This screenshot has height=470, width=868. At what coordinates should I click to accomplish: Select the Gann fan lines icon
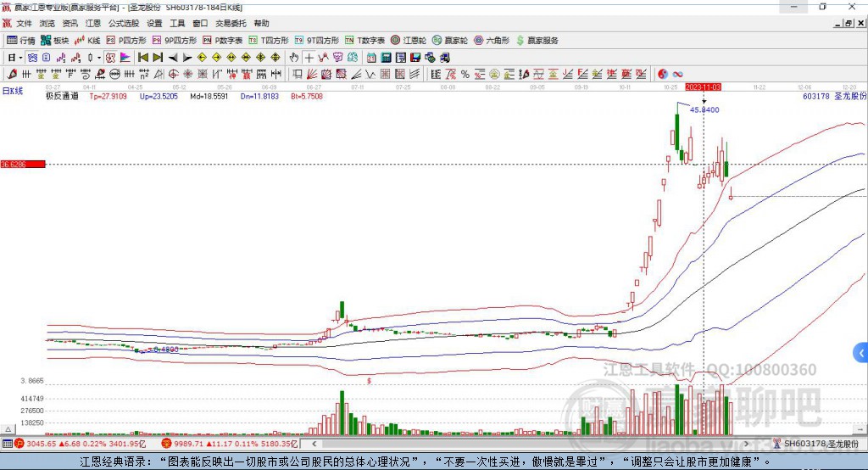pos(312,74)
